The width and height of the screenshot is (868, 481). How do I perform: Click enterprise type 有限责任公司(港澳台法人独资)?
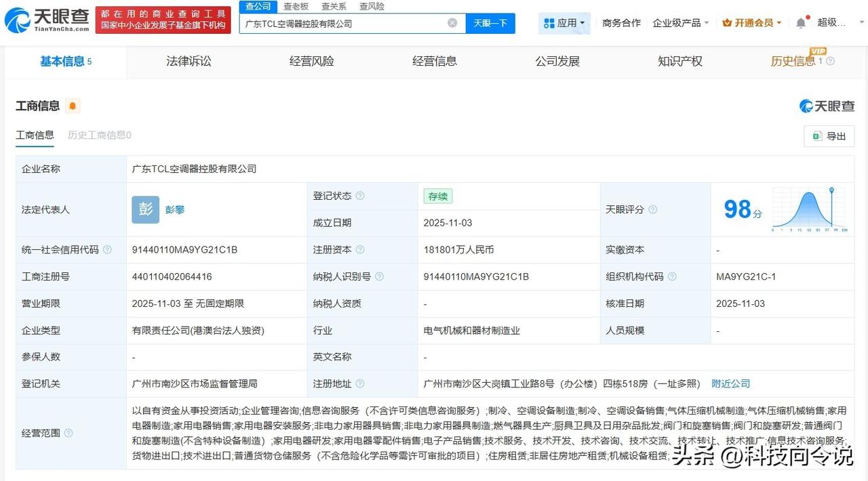(198, 331)
